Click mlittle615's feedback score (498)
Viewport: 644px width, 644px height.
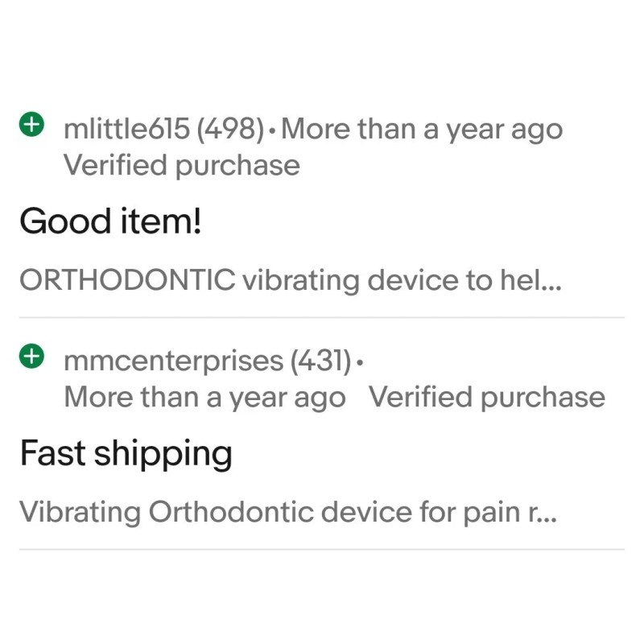pyautogui.click(x=231, y=129)
